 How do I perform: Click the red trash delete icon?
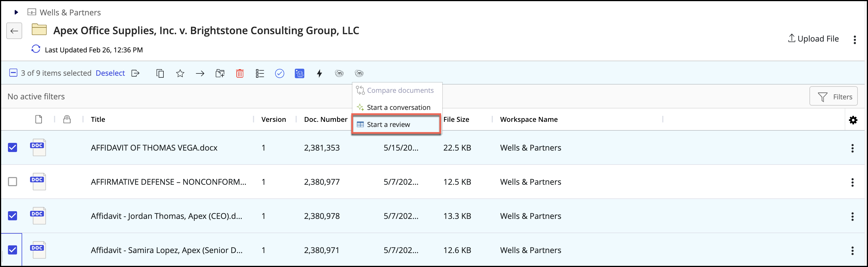(x=240, y=73)
